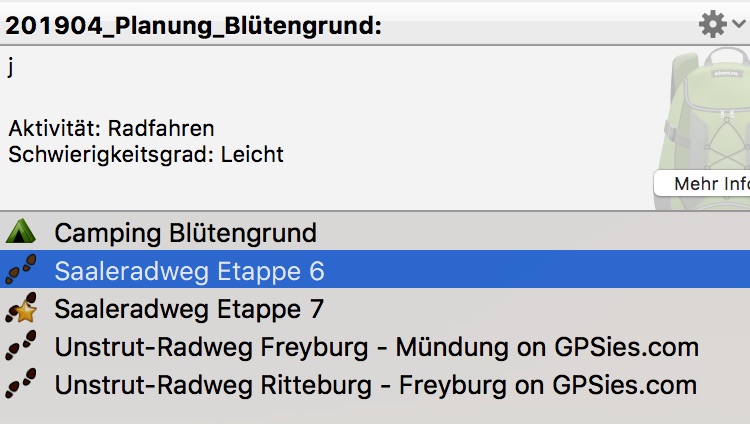
Task: Expand the chevron beside the gear icon
Action: (x=739, y=23)
